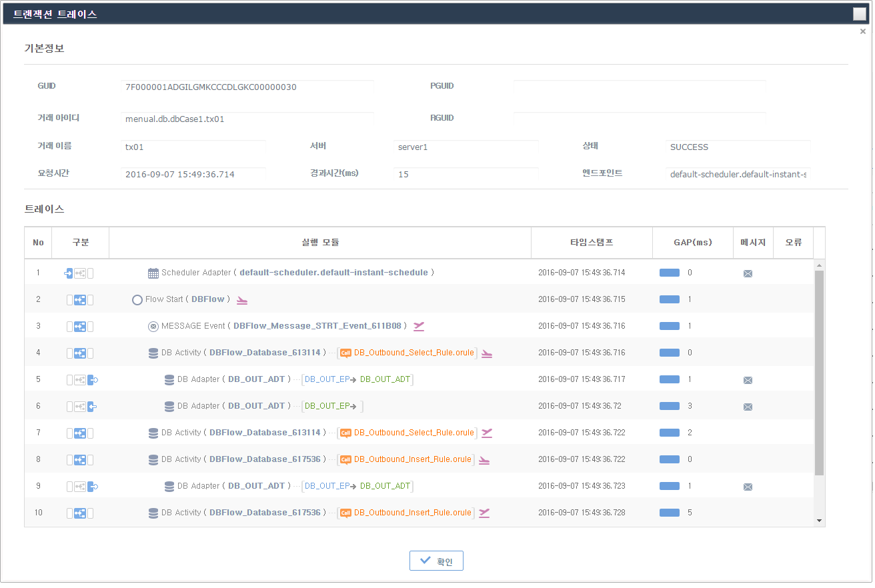The height and width of the screenshot is (588, 875).
Task: Click database icon in row 5 DB Adapter
Action: [x=169, y=379]
